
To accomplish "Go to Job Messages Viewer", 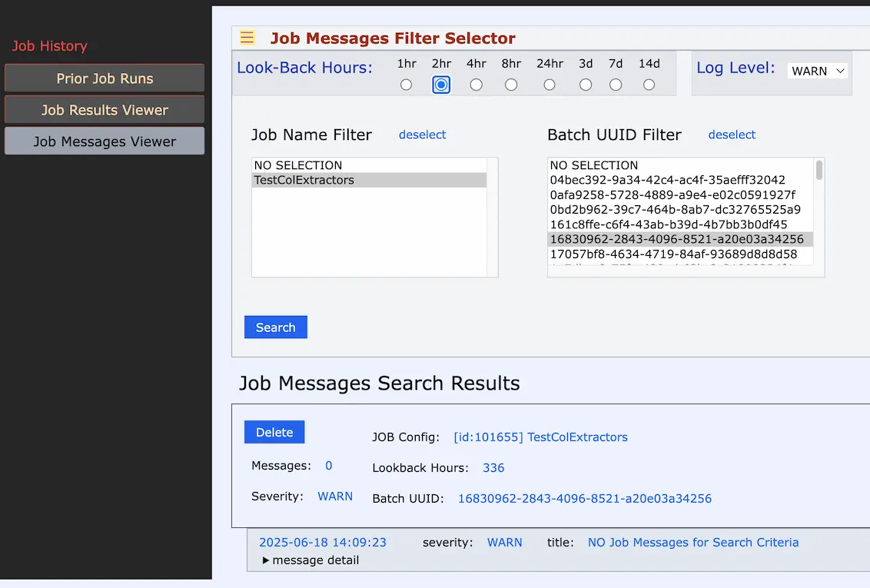I will click(105, 141).
